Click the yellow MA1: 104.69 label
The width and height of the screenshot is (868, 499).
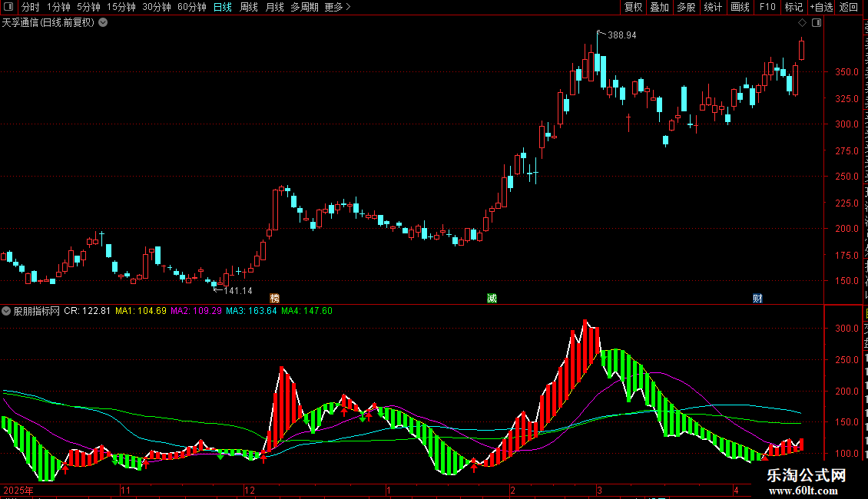click(141, 311)
